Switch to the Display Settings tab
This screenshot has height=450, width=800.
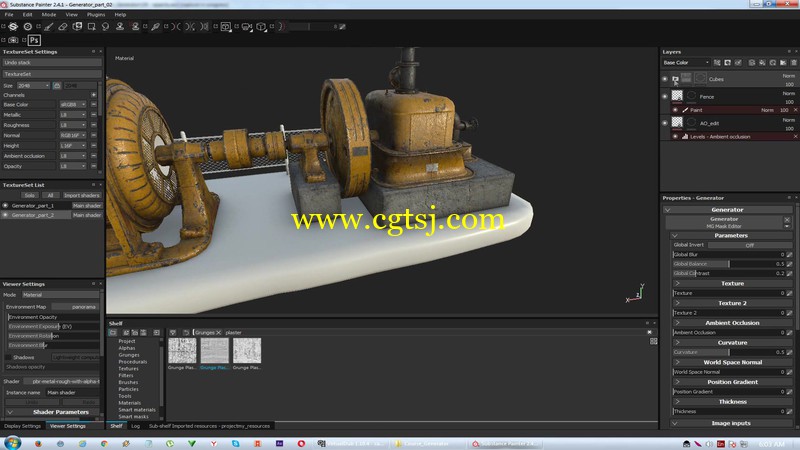click(22, 426)
